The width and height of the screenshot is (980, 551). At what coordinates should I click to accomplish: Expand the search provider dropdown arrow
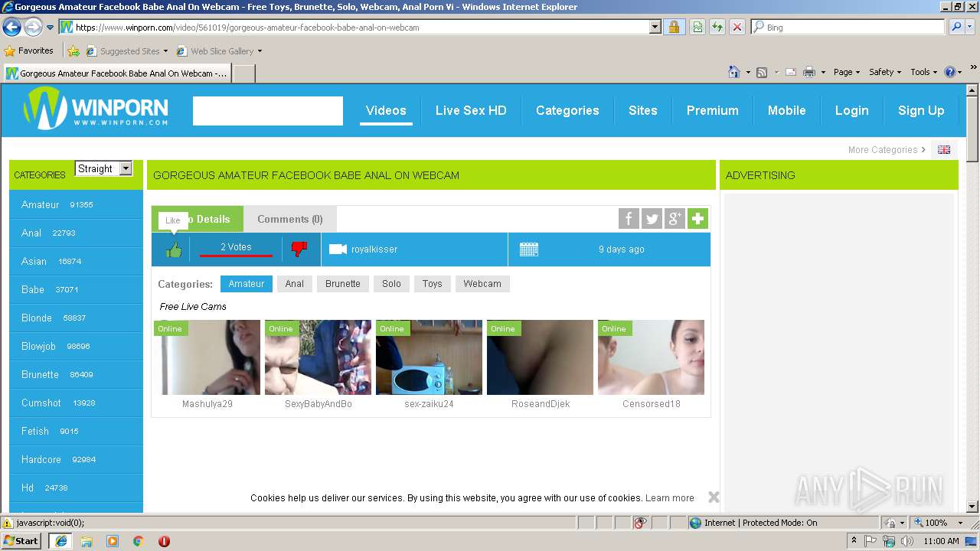tap(970, 27)
